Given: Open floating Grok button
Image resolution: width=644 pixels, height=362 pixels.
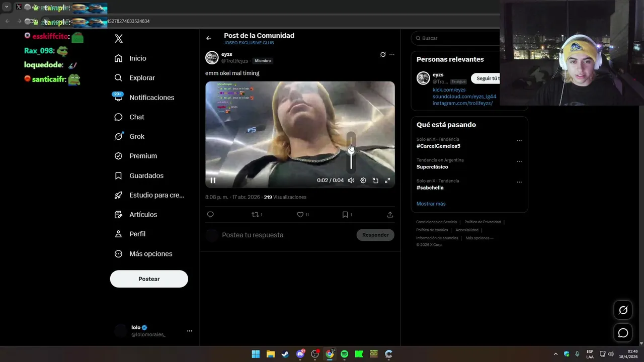Looking at the screenshot, I should coord(623,310).
